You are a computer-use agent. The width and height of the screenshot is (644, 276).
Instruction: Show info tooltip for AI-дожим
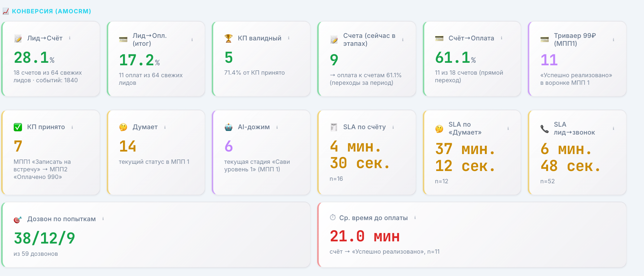click(x=277, y=127)
